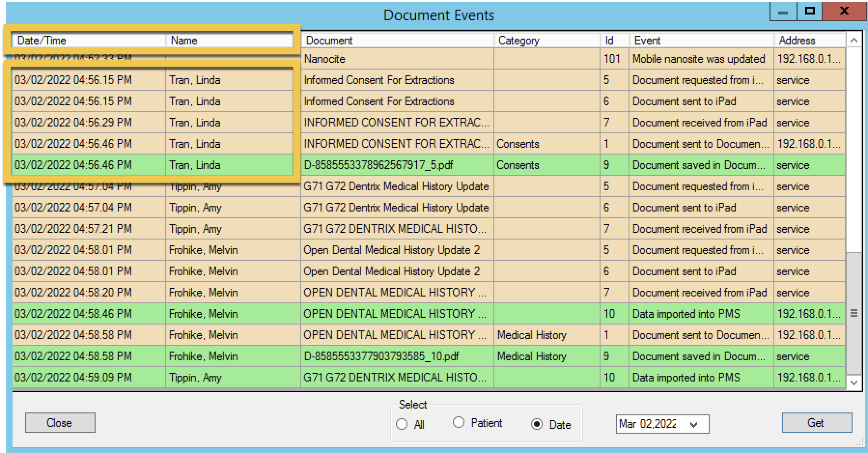Click the Get button
This screenshot has width=868, height=453.
click(x=816, y=423)
